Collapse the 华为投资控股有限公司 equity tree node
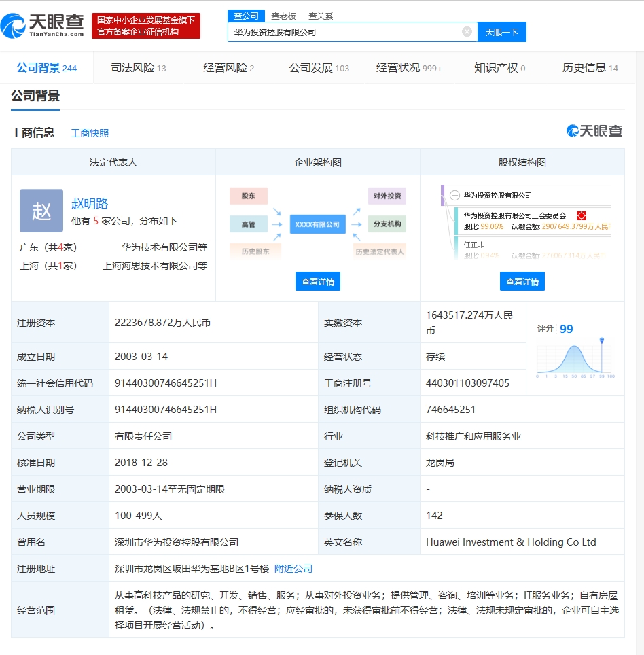The height and width of the screenshot is (655, 644). (454, 195)
